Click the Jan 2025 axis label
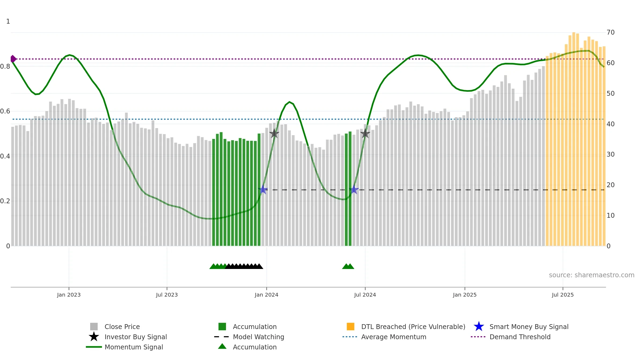Image resolution: width=644 pixels, height=362 pixels. coord(465,295)
